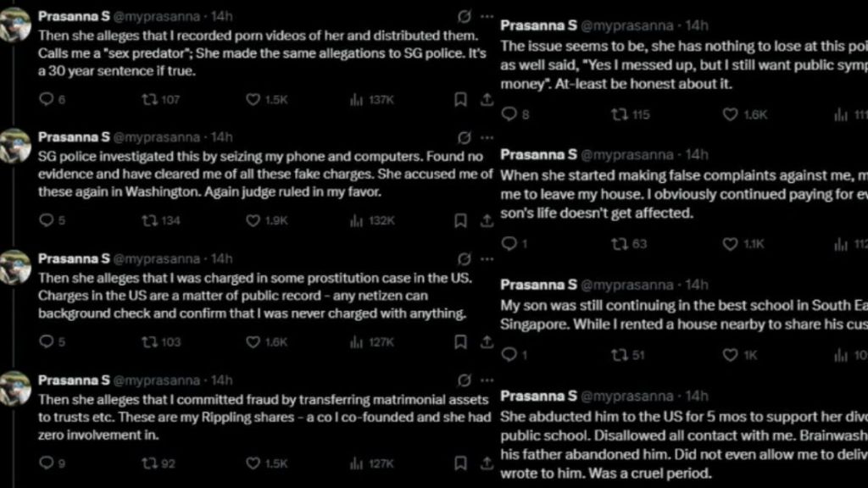Like the "nothing to lose" tweet
Image resolution: width=868 pixels, height=488 pixels.
point(730,114)
